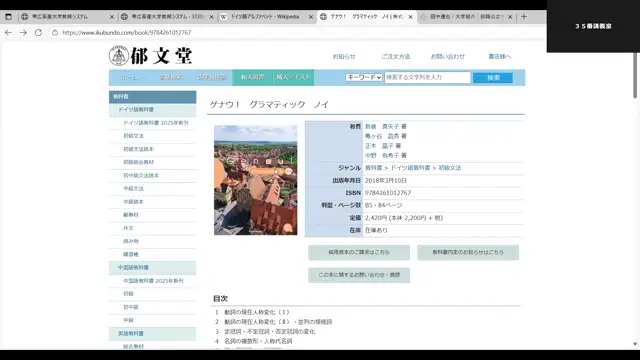Screen dimensions: 640x360
Task: Open 英語教科書 category in sidebar
Action: click(152, 334)
